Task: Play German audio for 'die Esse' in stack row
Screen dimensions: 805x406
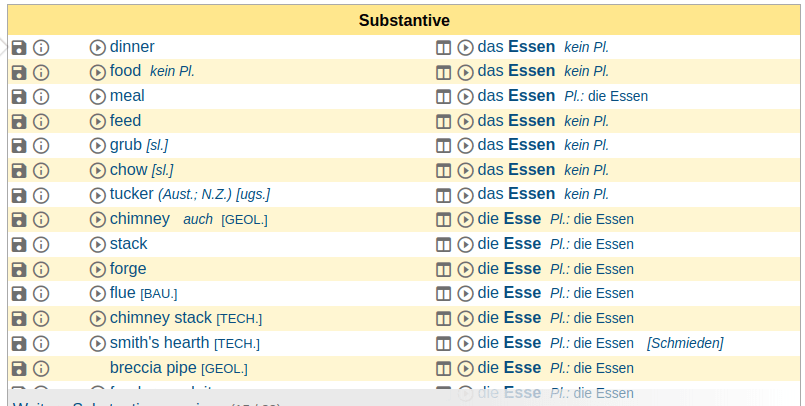Action: (x=465, y=244)
